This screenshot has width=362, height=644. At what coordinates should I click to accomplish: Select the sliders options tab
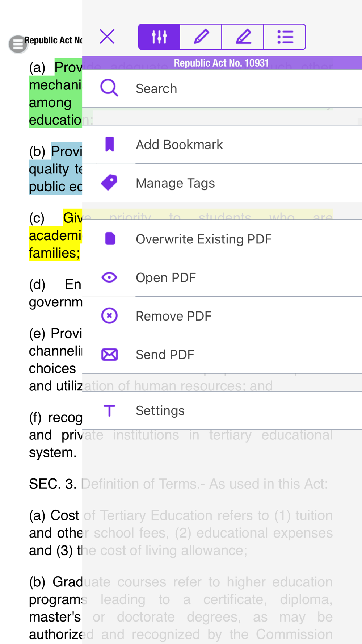click(x=159, y=37)
